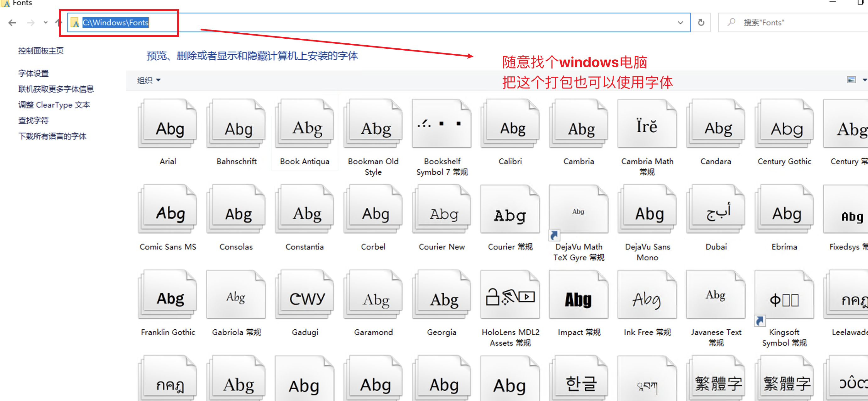Go back with the back arrow
Viewport: 868px width, 401px height.
coord(12,23)
